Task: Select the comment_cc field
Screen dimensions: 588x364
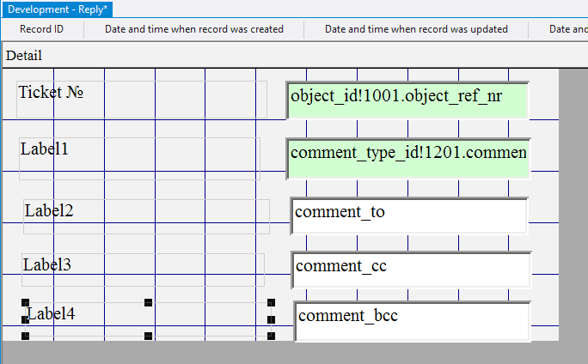Action: [410, 269]
